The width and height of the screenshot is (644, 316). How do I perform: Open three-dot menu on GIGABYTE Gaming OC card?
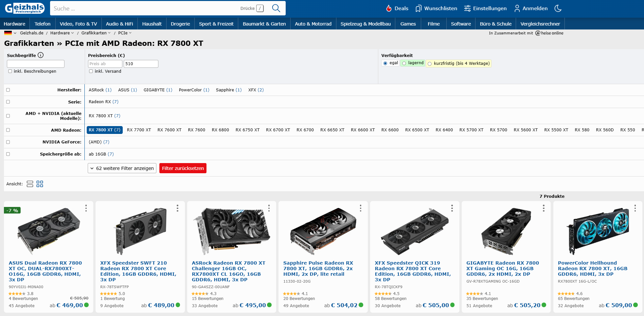click(544, 208)
